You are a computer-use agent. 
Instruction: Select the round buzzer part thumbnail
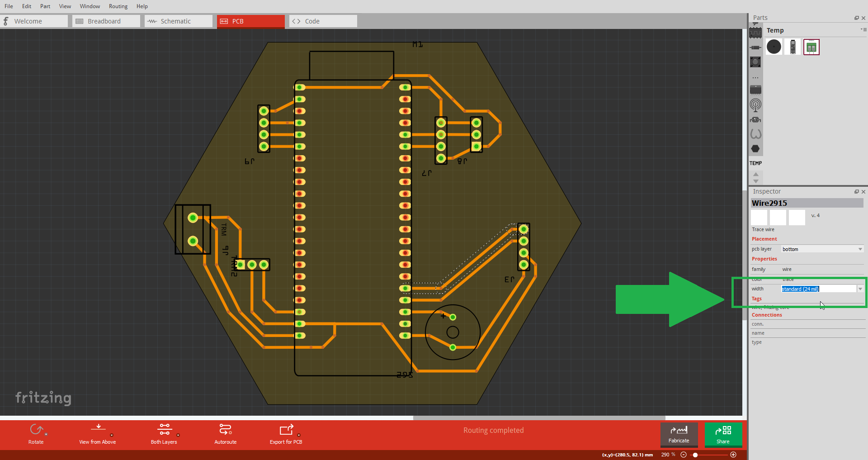[774, 47]
